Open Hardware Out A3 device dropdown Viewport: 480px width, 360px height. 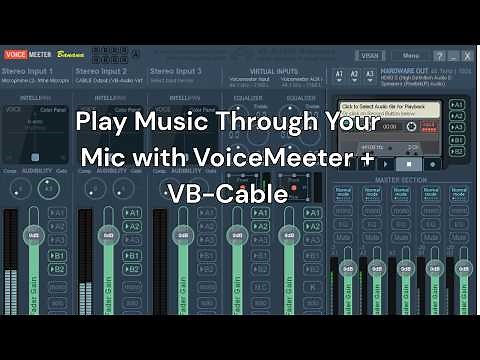coord(370,76)
